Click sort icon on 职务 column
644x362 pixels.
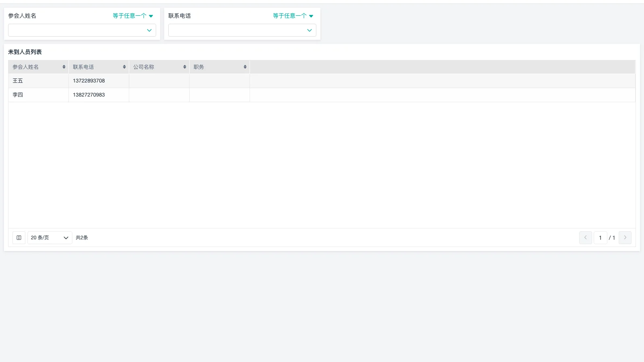click(245, 67)
